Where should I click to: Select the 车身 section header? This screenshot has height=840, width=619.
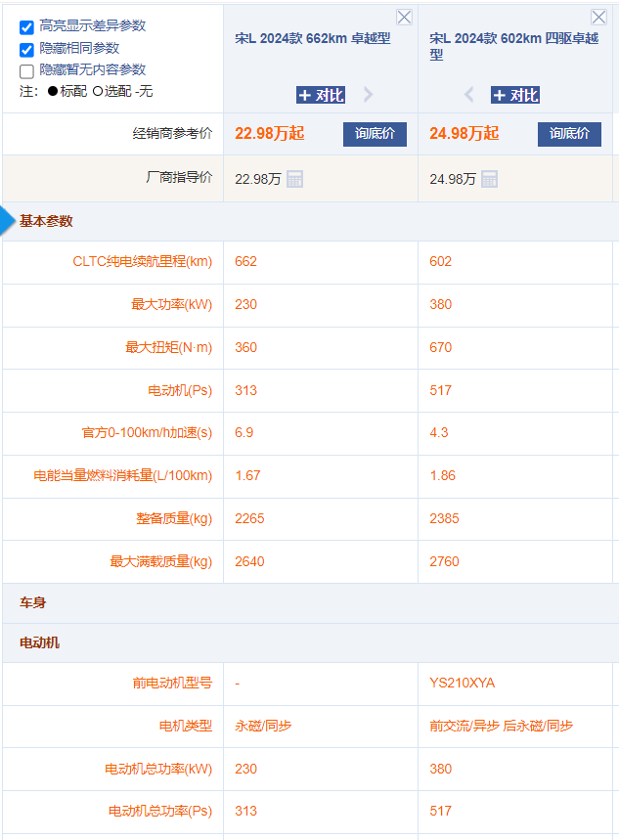click(x=32, y=603)
